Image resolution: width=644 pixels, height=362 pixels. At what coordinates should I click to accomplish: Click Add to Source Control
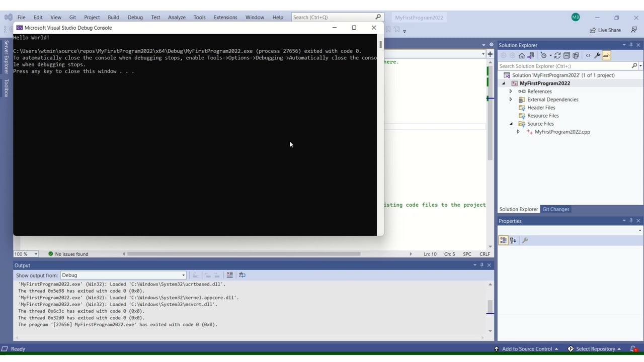point(526,349)
